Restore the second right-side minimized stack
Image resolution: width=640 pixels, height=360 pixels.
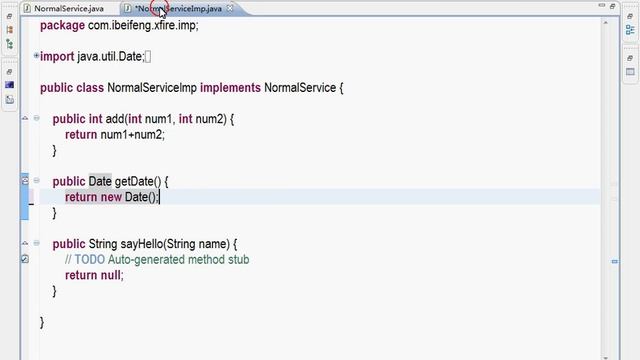point(630,58)
